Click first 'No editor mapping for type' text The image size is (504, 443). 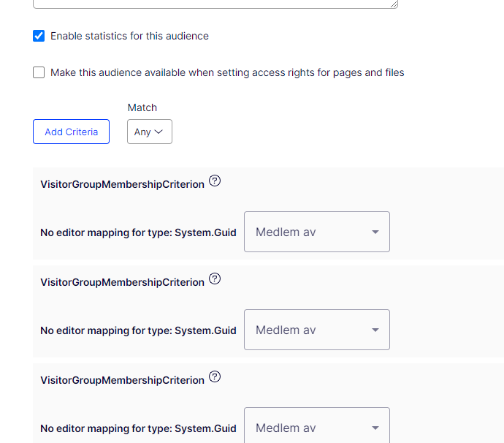[x=138, y=232]
